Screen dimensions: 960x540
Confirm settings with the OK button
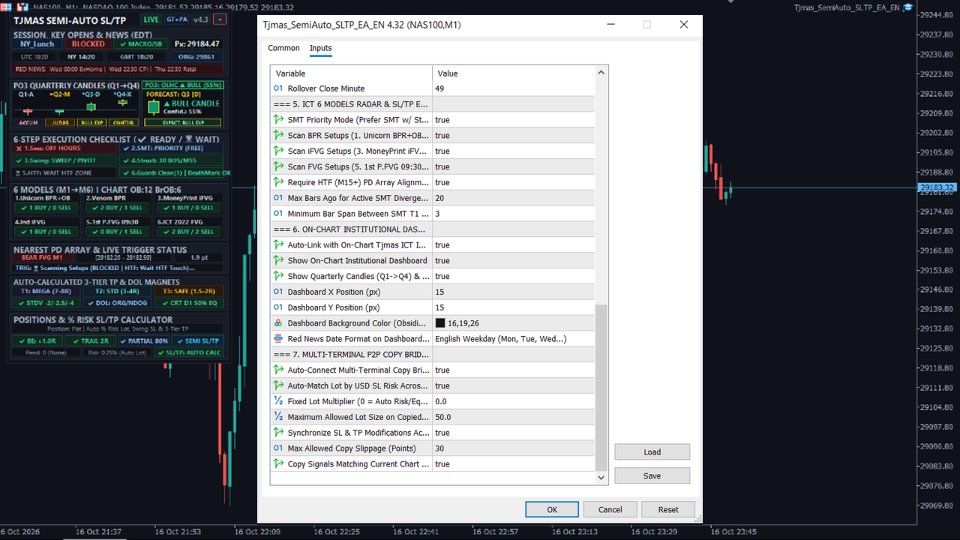click(552, 509)
